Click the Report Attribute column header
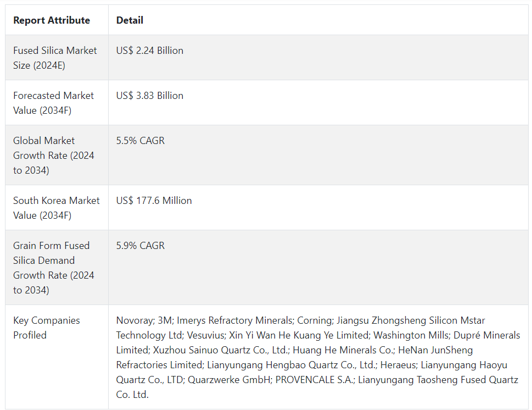Image resolution: width=532 pixels, height=410 pixels. coord(52,20)
